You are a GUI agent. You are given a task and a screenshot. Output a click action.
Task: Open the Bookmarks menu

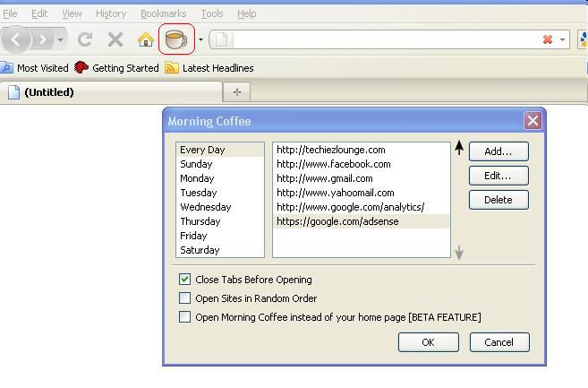(164, 13)
